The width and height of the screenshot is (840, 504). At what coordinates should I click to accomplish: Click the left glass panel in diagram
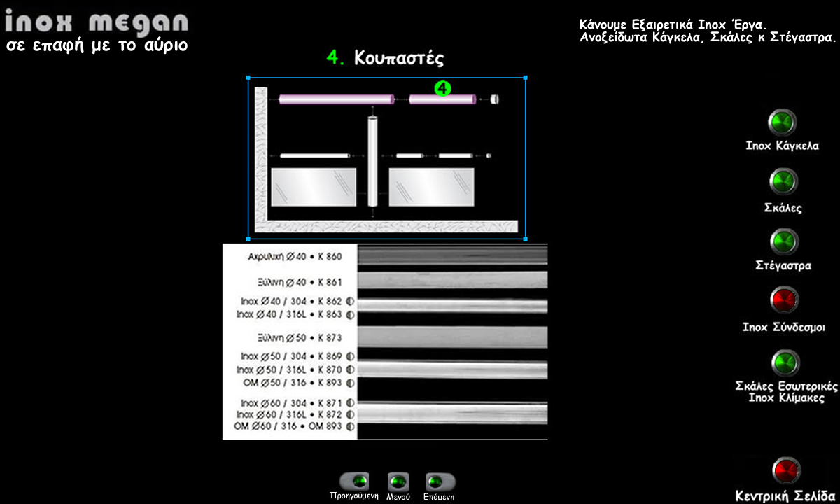tap(313, 187)
